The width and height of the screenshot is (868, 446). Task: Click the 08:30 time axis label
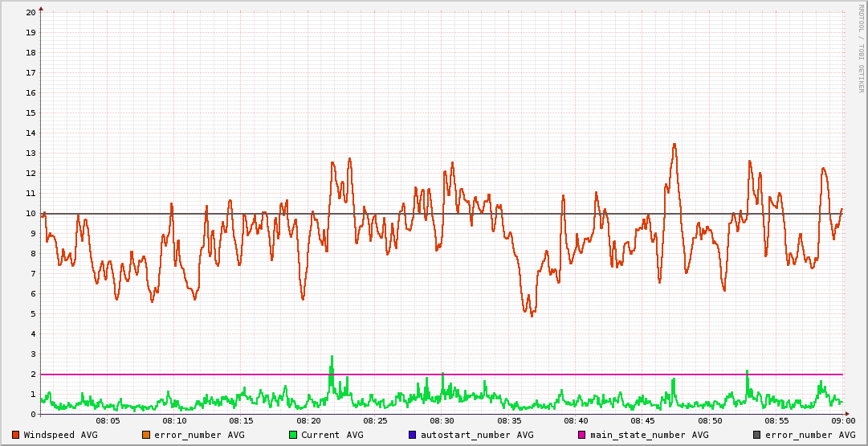442,421
